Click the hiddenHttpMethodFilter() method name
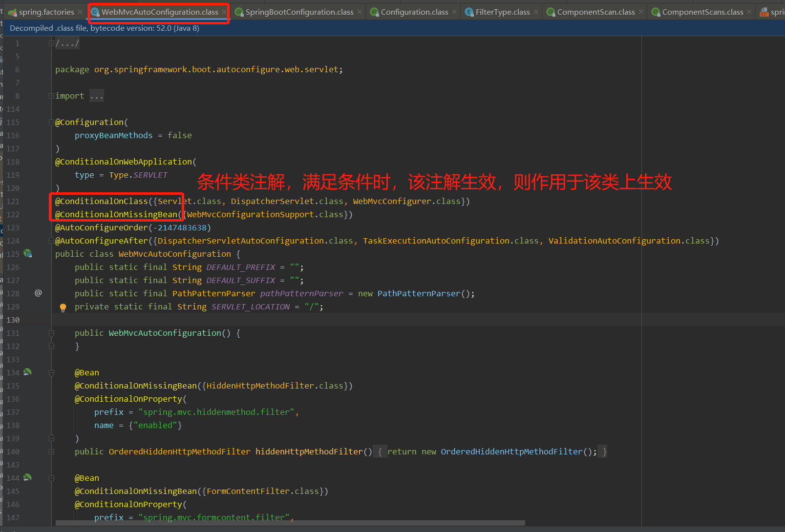The width and height of the screenshot is (785, 532). tap(309, 451)
